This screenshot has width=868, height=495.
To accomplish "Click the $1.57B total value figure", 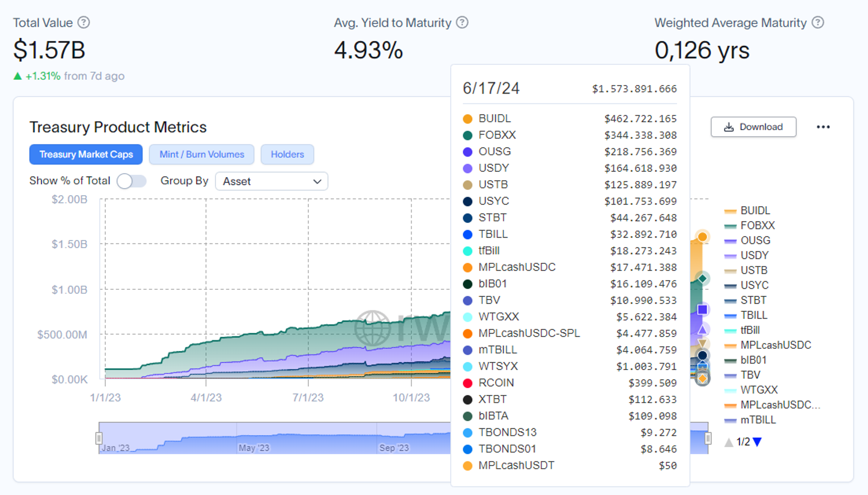I will [49, 50].
